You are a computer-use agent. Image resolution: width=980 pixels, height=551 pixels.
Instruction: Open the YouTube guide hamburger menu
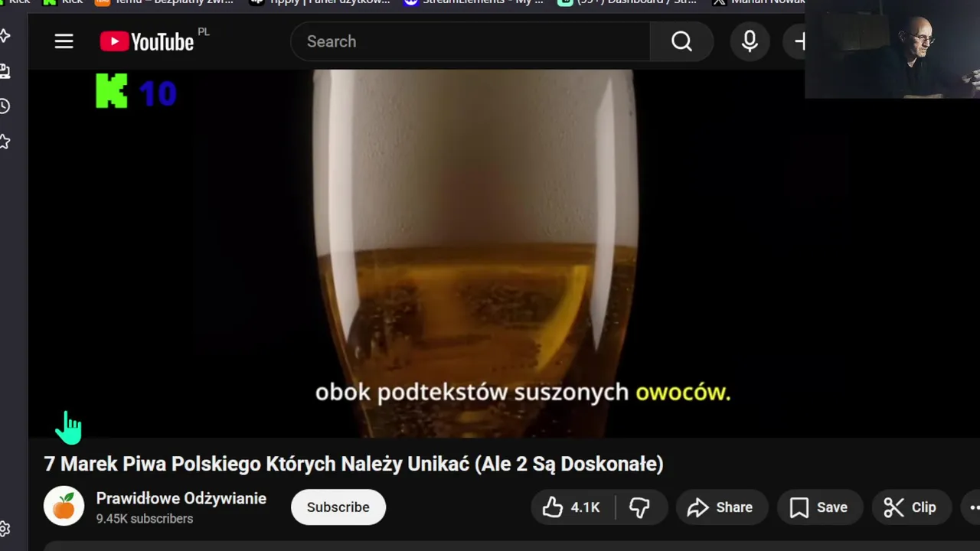click(x=64, y=41)
